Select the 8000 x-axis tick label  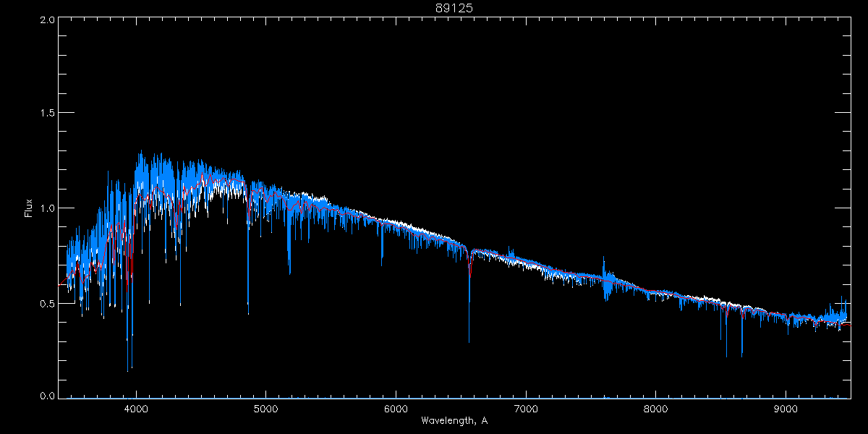(656, 409)
